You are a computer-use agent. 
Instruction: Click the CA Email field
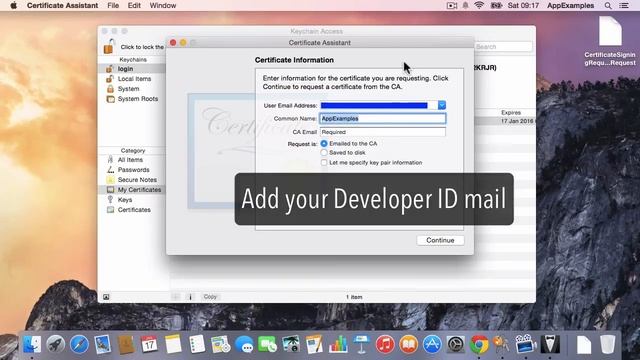(382, 132)
